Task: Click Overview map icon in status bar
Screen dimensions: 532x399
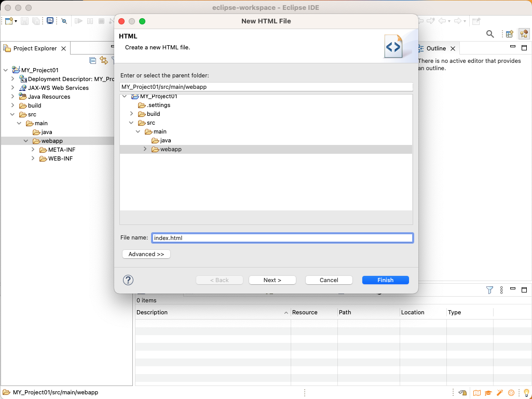Action: point(476,393)
